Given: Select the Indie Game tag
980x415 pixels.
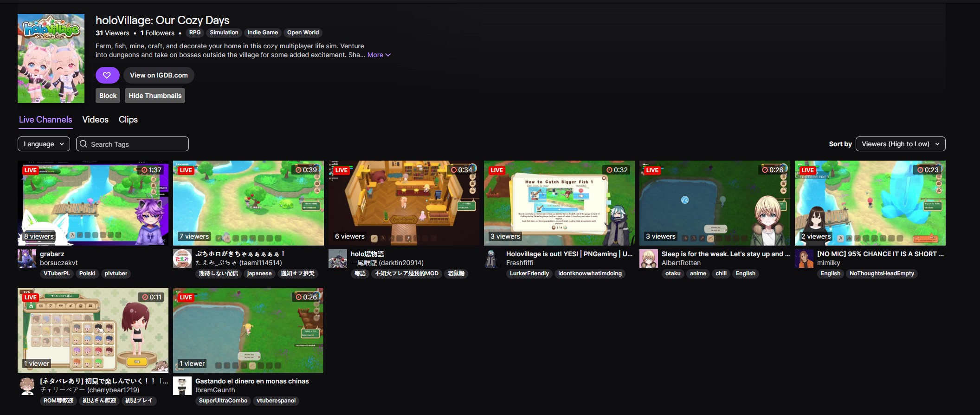Looking at the screenshot, I should click(x=263, y=32).
